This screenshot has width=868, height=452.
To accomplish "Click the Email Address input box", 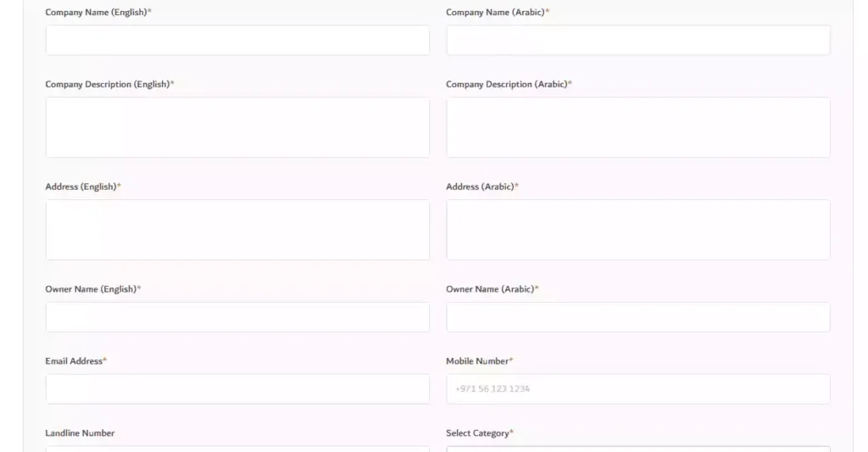I will pos(237,389).
